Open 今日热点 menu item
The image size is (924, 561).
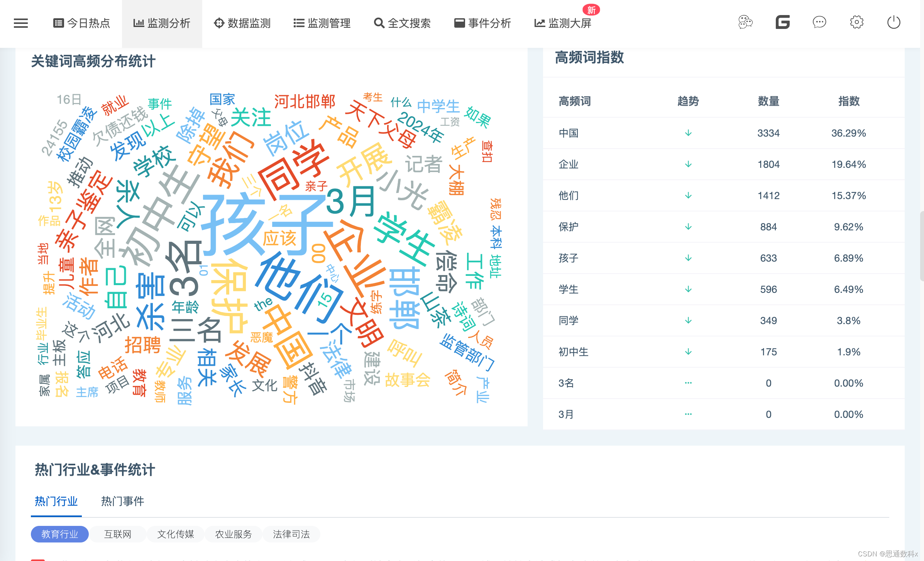[x=82, y=23]
